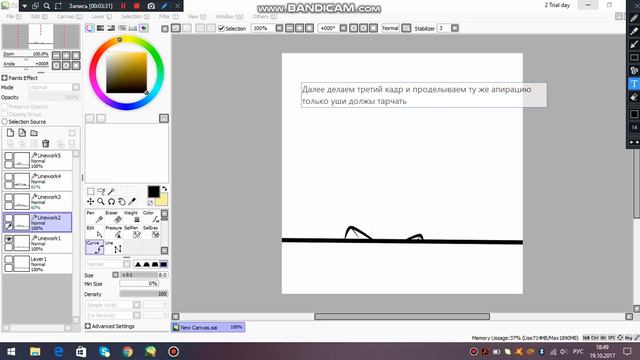
Task: Open the Windows Start menu
Action: [11, 351]
